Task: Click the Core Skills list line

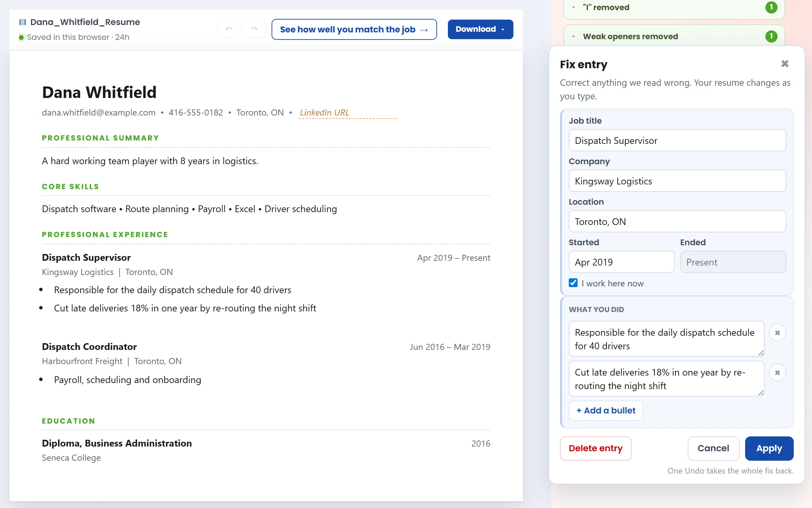Action: point(189,209)
